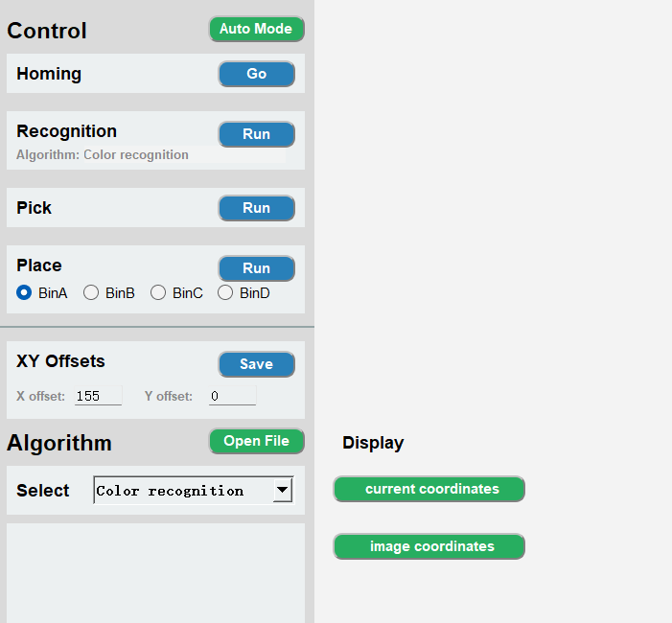This screenshot has height=623, width=672.
Task: Focus the X offset input field
Action: coord(98,396)
